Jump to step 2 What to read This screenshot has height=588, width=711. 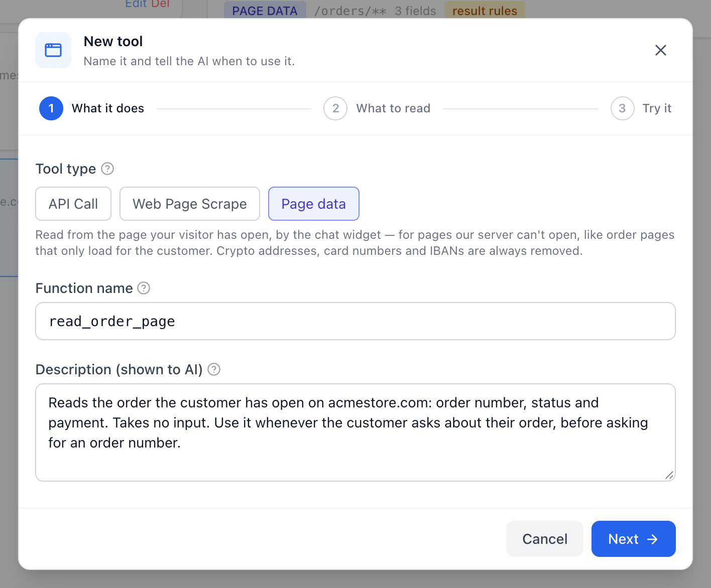pos(377,108)
